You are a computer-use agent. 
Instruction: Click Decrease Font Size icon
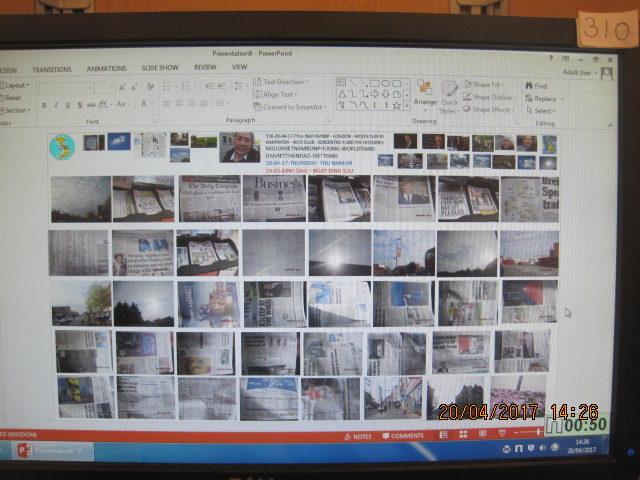tap(134, 87)
